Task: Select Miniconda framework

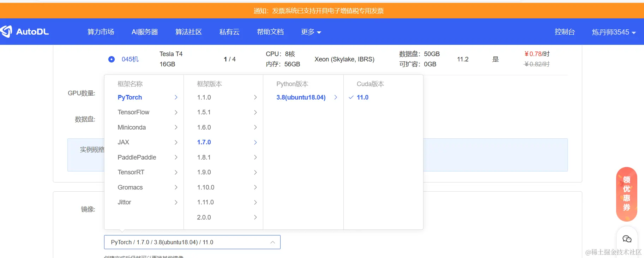Action: click(132, 127)
